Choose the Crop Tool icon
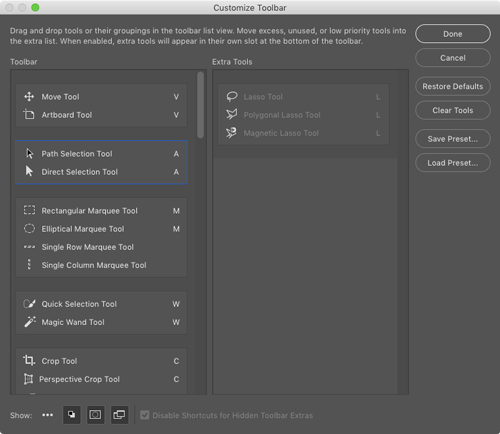 29,360
